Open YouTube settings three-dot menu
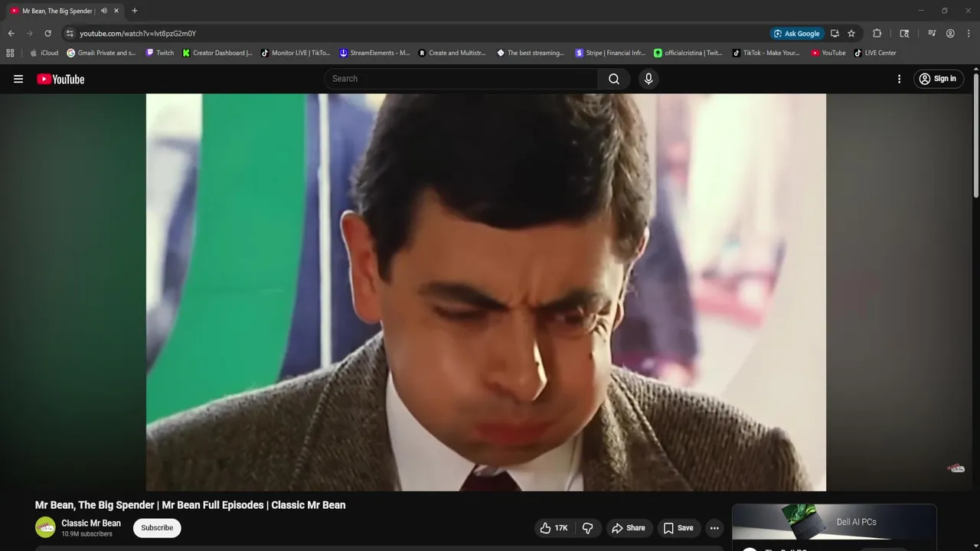The width and height of the screenshot is (980, 551). pyautogui.click(x=899, y=79)
